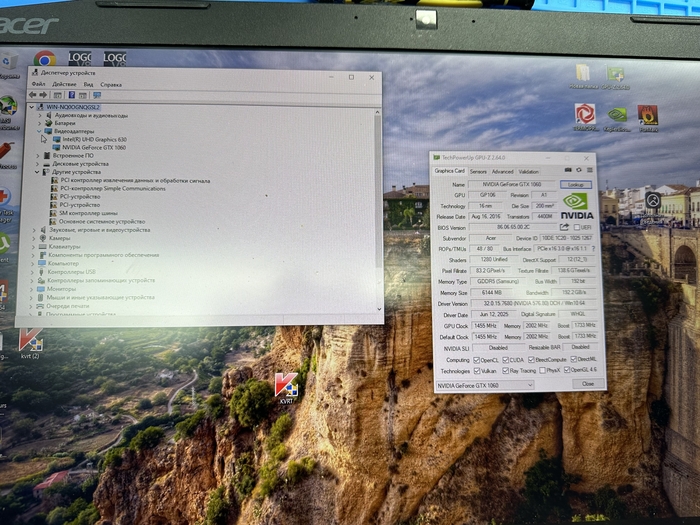
Task: Expand the Дисковые устройства node
Action: point(38,164)
